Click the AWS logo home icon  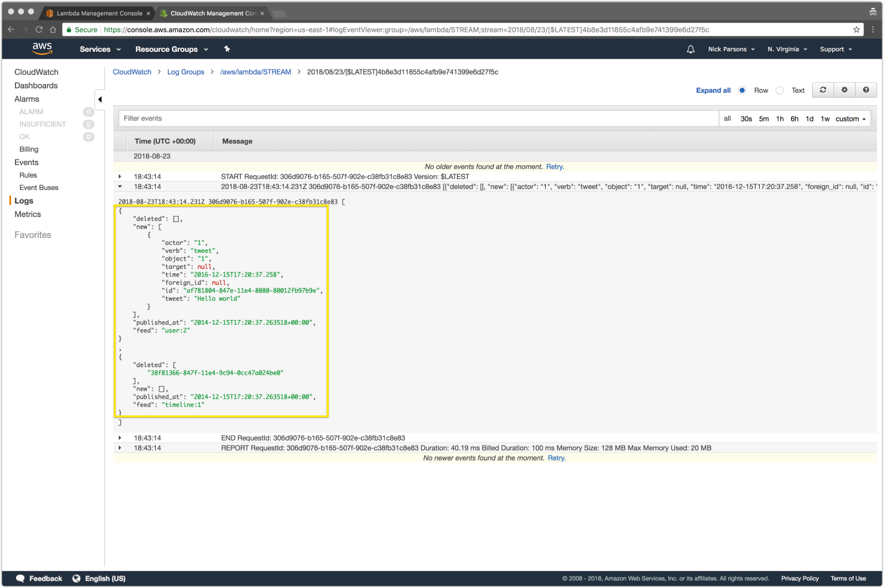(x=42, y=49)
